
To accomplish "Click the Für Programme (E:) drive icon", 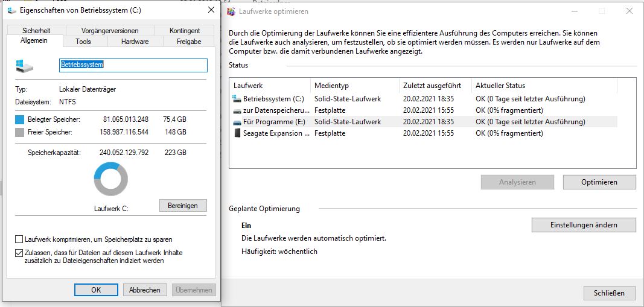I will pos(237,122).
